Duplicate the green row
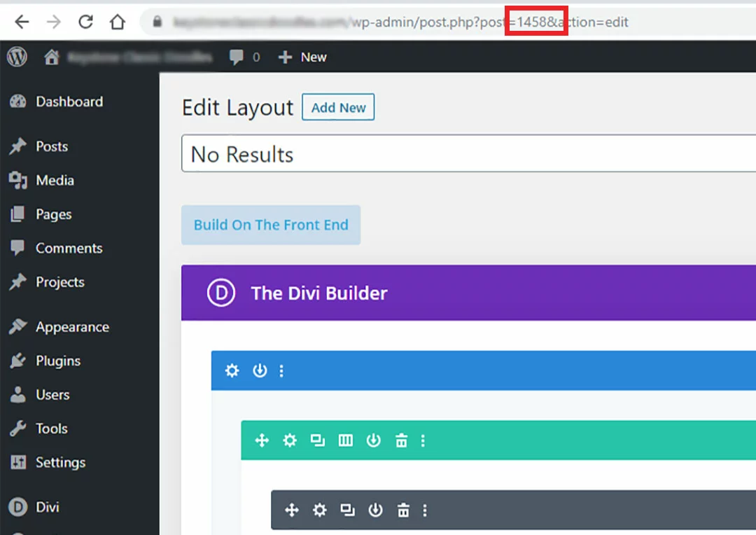The width and height of the screenshot is (756, 535). click(x=317, y=440)
